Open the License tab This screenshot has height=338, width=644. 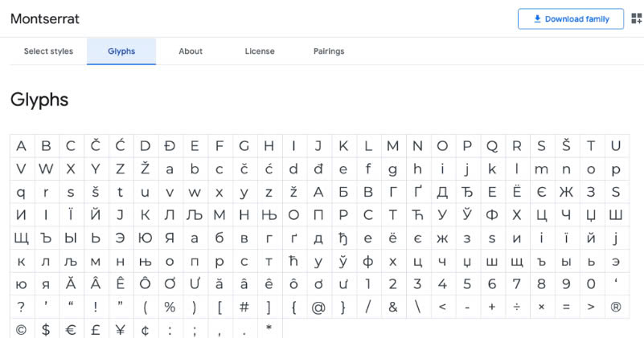pos(260,51)
